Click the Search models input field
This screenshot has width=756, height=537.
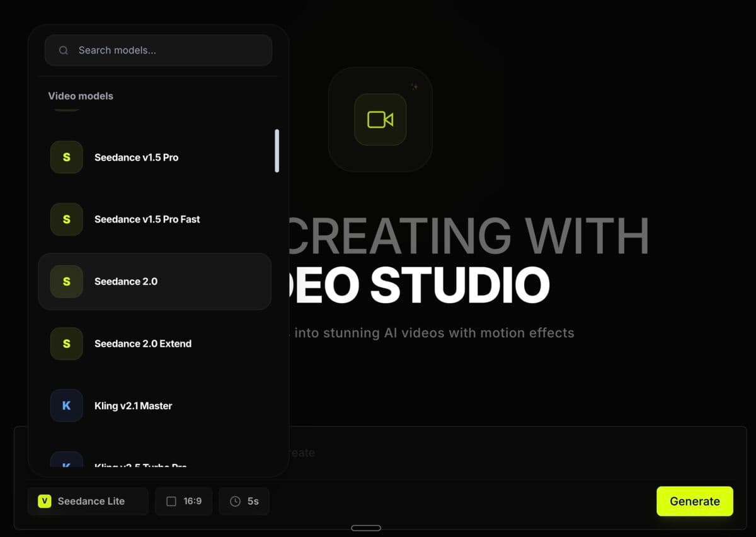tap(158, 50)
